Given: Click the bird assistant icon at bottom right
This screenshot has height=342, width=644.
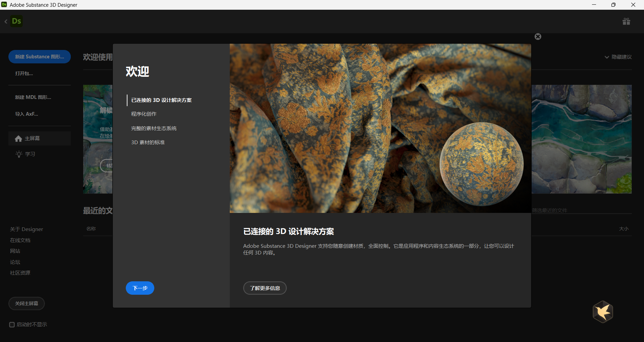Looking at the screenshot, I should tap(603, 312).
